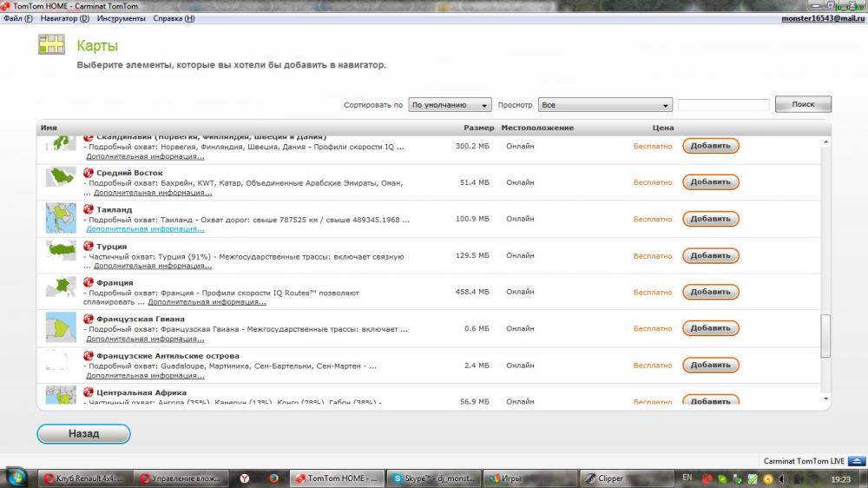Screen dimensions: 868x488
Task: Click the volume speaker tray icon
Action: point(782,478)
